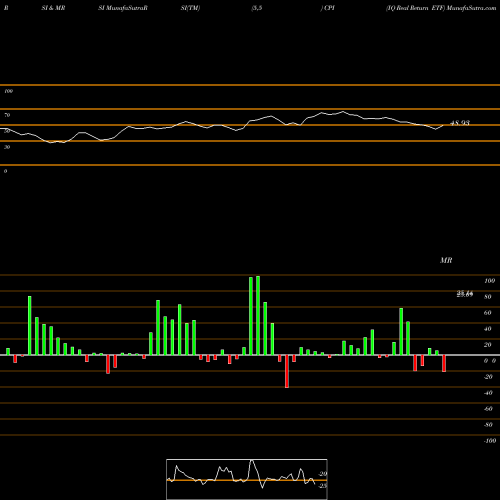500x500 pixels.
Task: Click the 'SI & MR' header text
Action: tap(53, 8)
